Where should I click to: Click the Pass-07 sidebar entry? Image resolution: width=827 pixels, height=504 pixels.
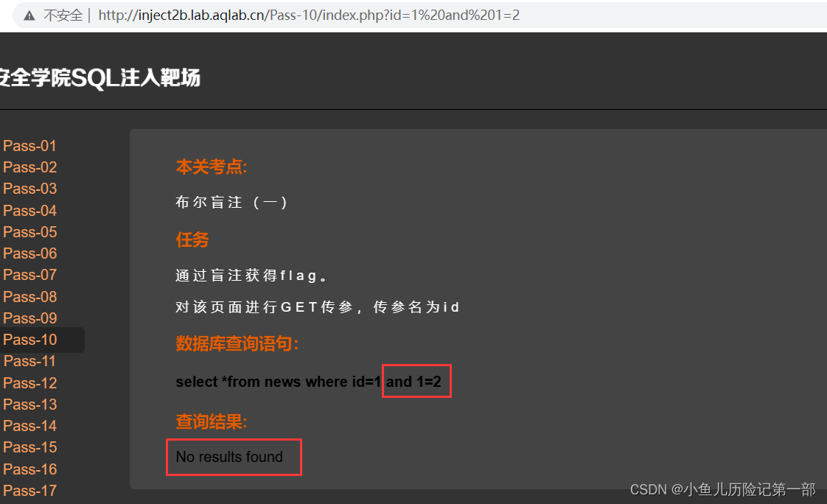[29, 275]
